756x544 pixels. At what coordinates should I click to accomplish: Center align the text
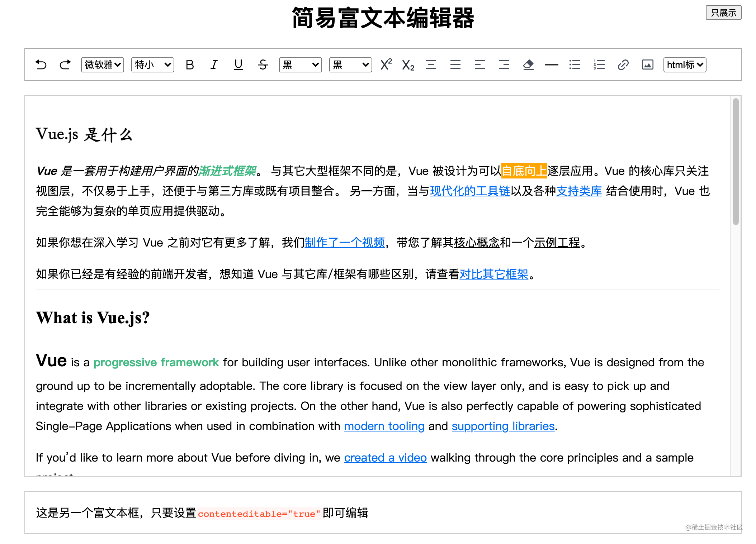431,65
